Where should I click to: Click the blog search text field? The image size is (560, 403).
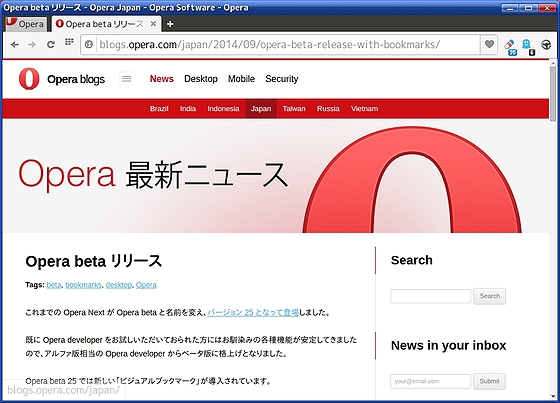point(431,296)
